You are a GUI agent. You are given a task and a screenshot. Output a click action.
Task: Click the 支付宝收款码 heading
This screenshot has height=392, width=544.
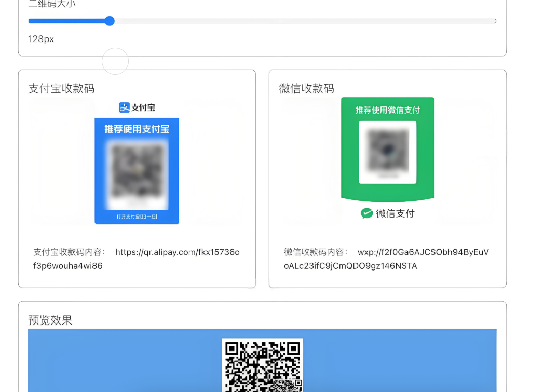coord(61,88)
